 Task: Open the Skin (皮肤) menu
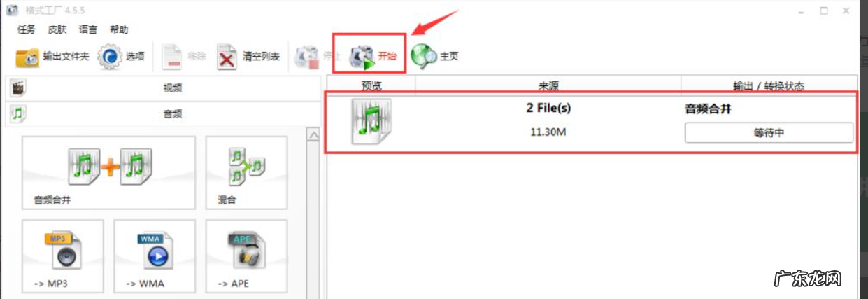click(x=57, y=30)
